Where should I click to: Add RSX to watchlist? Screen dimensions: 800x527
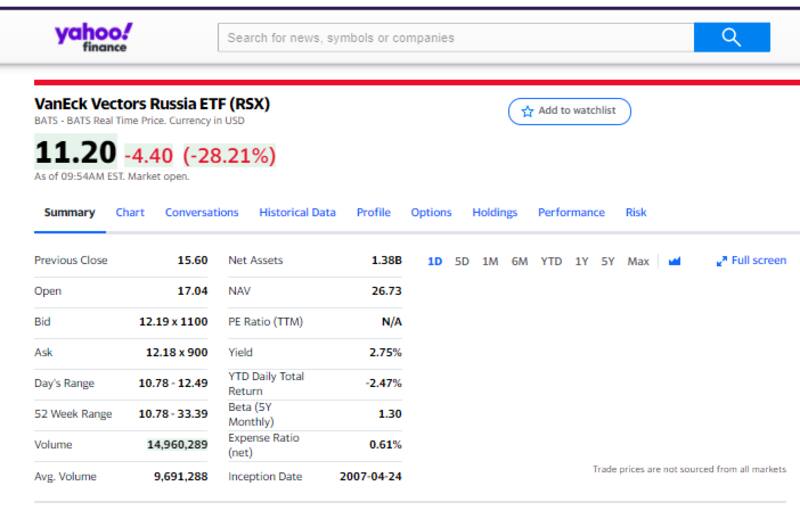point(569,111)
